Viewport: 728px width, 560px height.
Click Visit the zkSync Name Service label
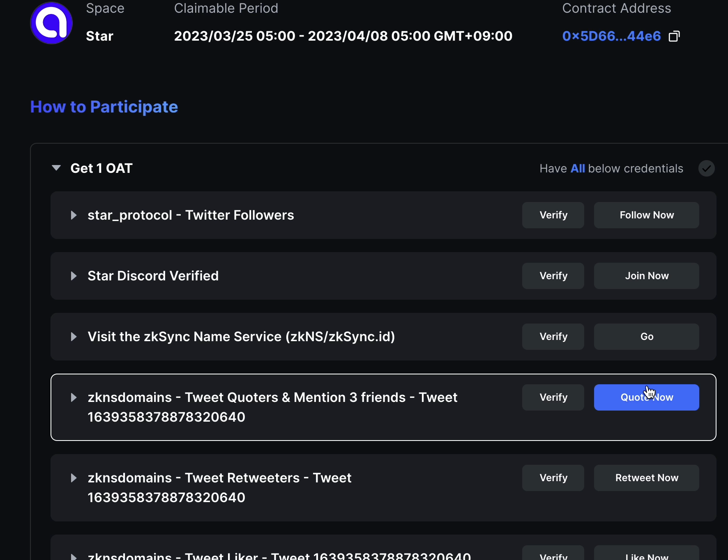pyautogui.click(x=241, y=337)
